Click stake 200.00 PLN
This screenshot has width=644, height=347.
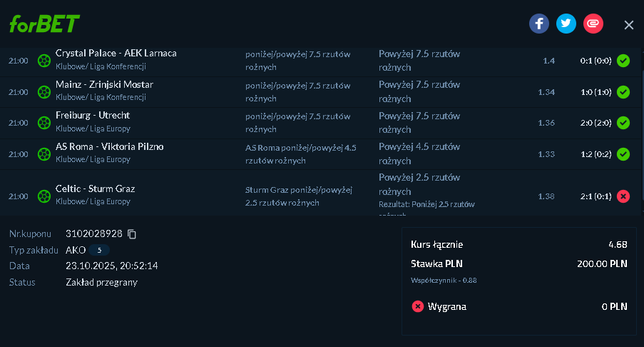pyautogui.click(x=602, y=264)
